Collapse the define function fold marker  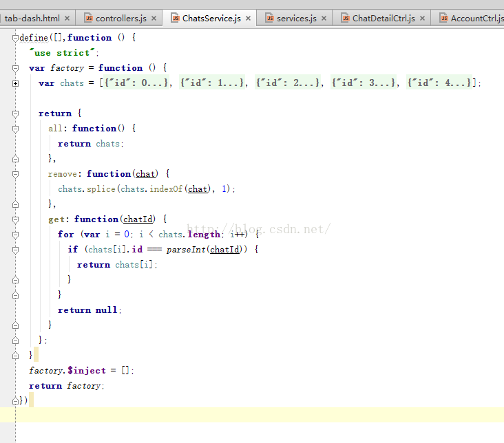pyautogui.click(x=15, y=39)
